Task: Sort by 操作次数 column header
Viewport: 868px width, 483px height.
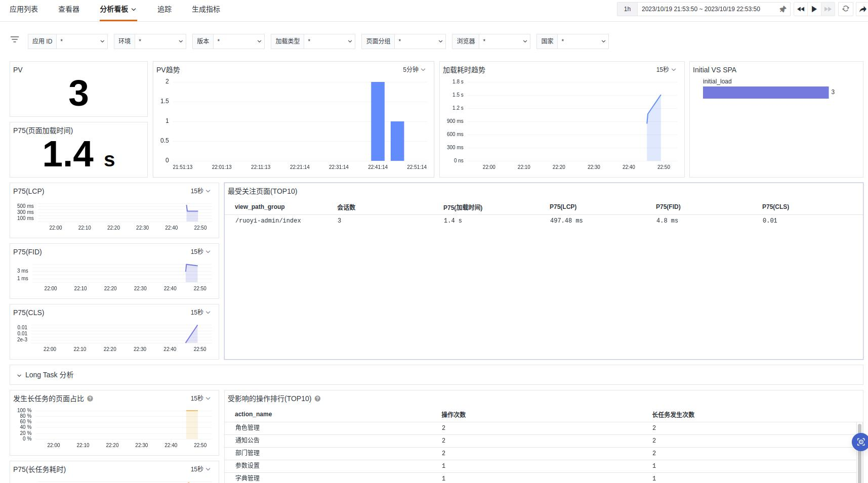Action: 453,415
